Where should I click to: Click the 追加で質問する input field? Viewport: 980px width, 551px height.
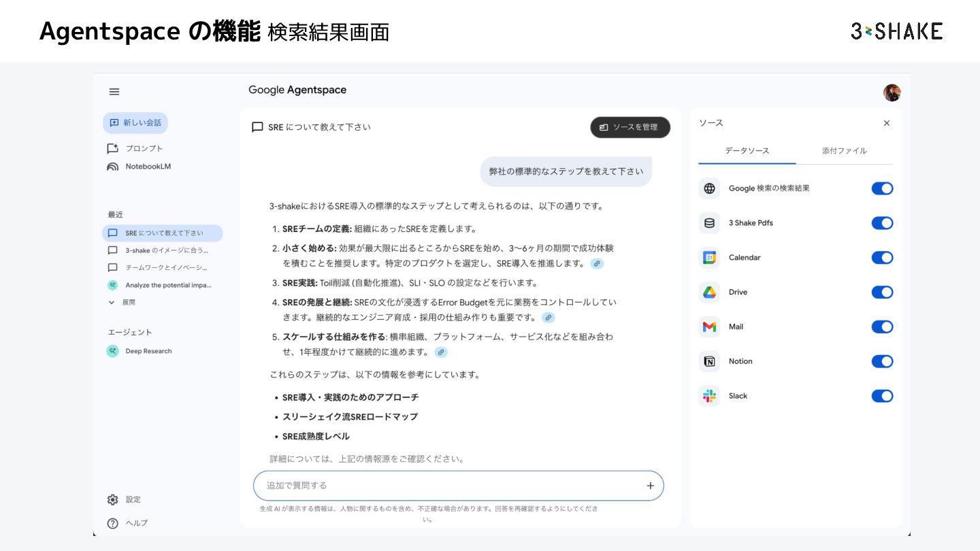pyautogui.click(x=458, y=486)
